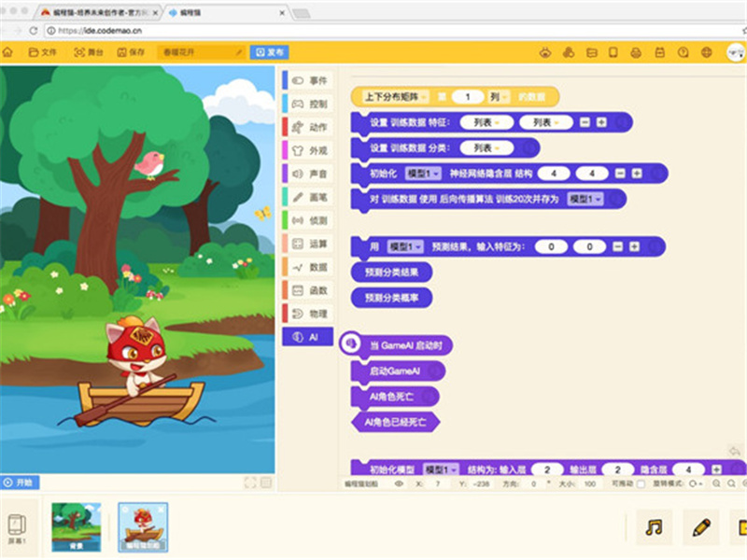
Task: Select the 声音 (Sound) block category
Action: tap(308, 174)
